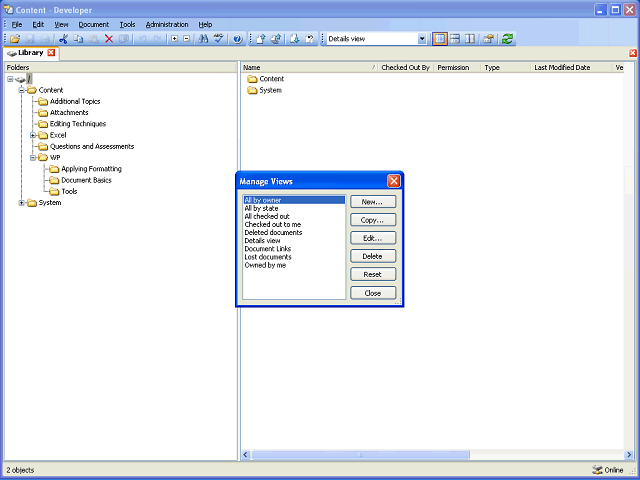Close the Manage Views dialog
The width and height of the screenshot is (640, 480).
393,181
